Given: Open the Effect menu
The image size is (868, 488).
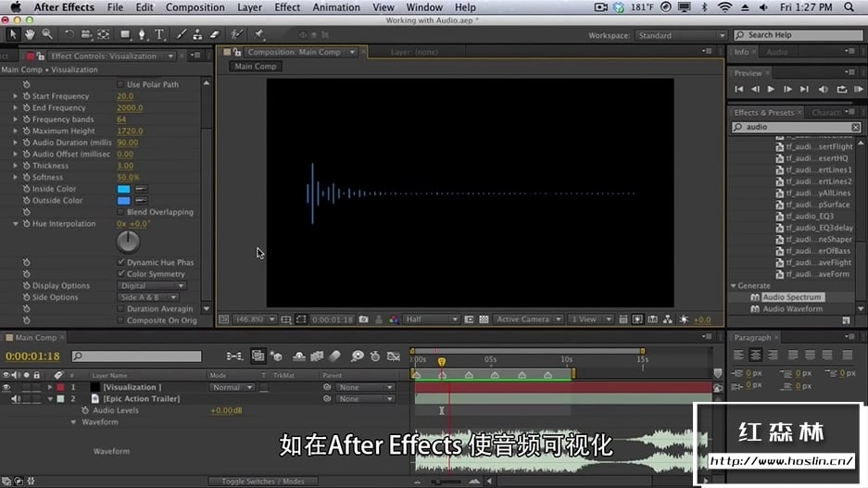Looking at the screenshot, I should (287, 7).
